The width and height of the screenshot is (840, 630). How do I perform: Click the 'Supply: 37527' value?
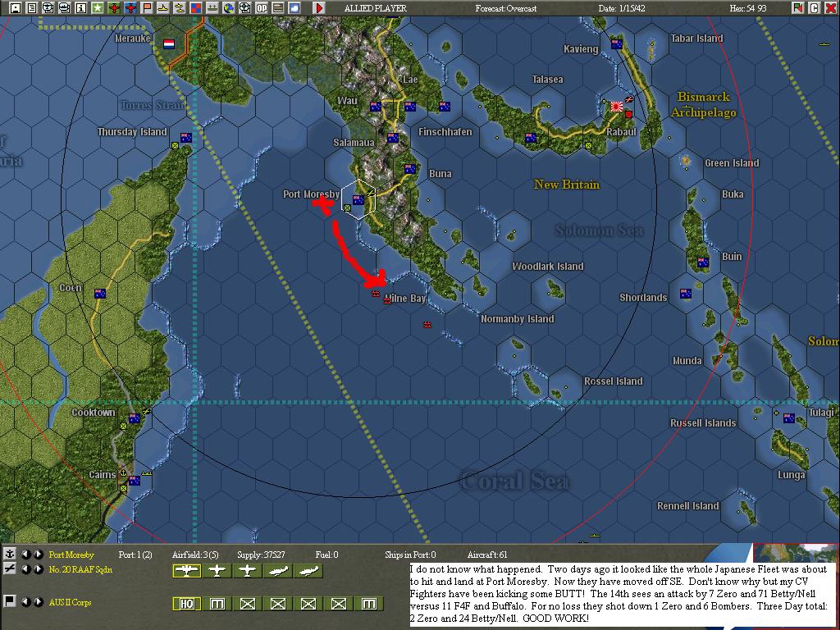tap(261, 555)
